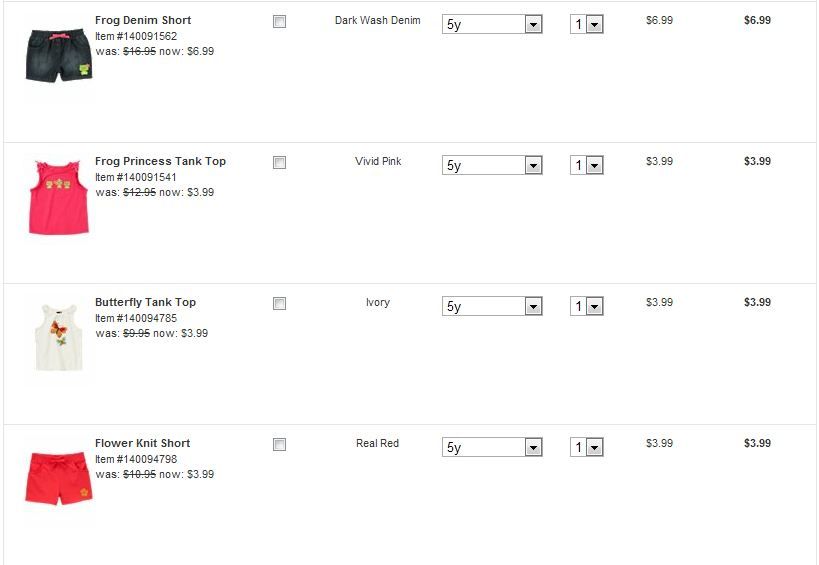Open the Frog Denim Short title link

click(x=143, y=20)
